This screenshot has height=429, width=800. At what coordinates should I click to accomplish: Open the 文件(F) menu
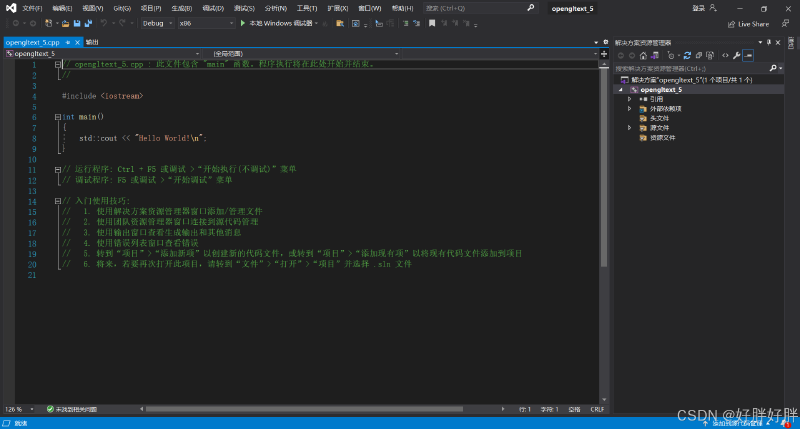point(32,8)
